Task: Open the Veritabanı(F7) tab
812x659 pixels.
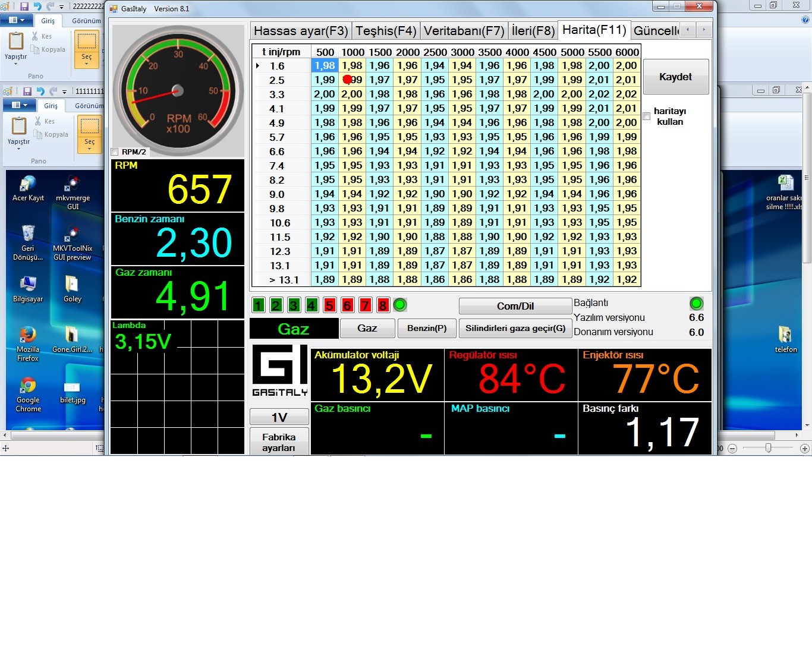Action: [x=464, y=31]
